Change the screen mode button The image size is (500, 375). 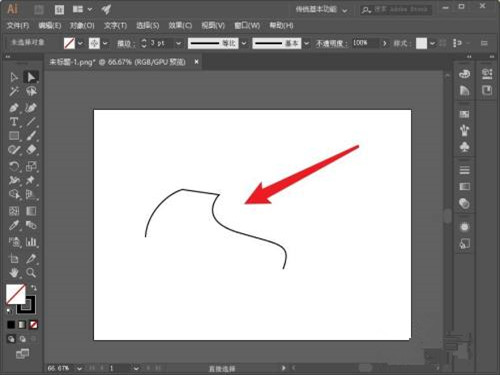pos(22,354)
